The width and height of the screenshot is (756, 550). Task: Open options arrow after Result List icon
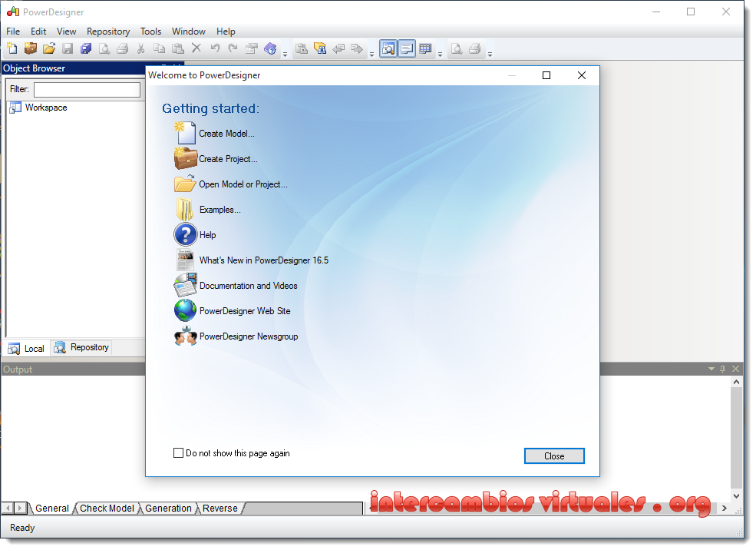[x=440, y=54]
